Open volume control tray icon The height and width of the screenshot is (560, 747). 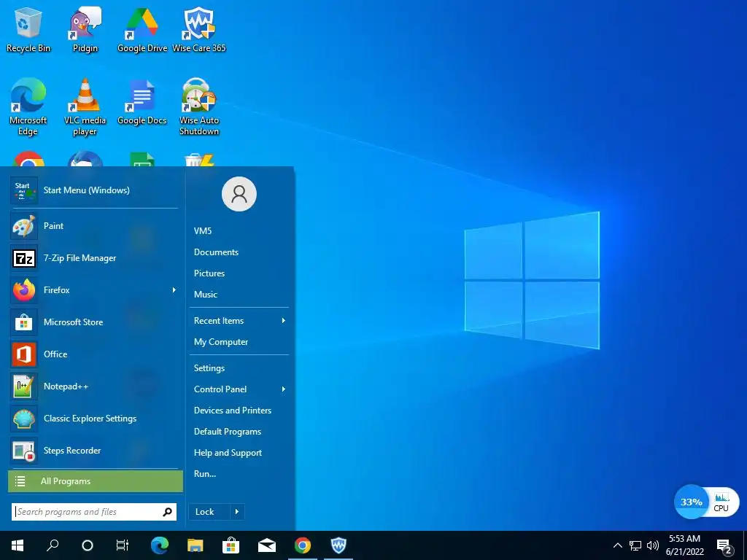[653, 545]
